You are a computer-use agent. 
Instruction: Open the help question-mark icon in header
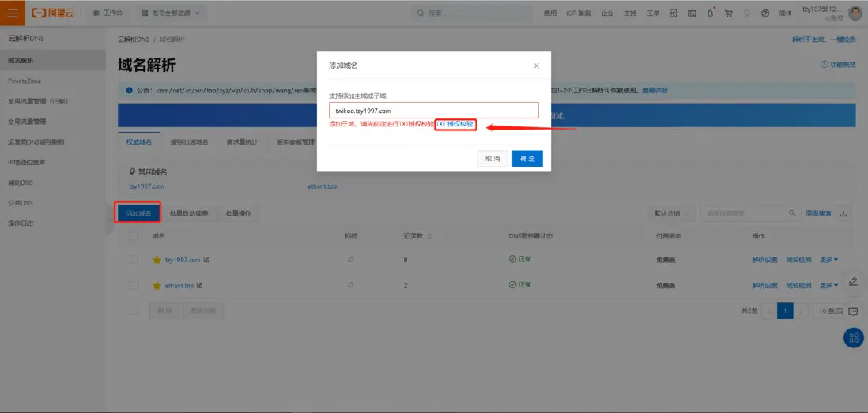tap(765, 13)
